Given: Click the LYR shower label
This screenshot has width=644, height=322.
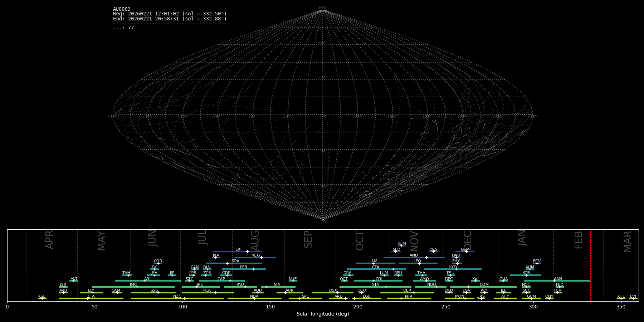Looking at the screenshot, I should [x=63, y=285].
